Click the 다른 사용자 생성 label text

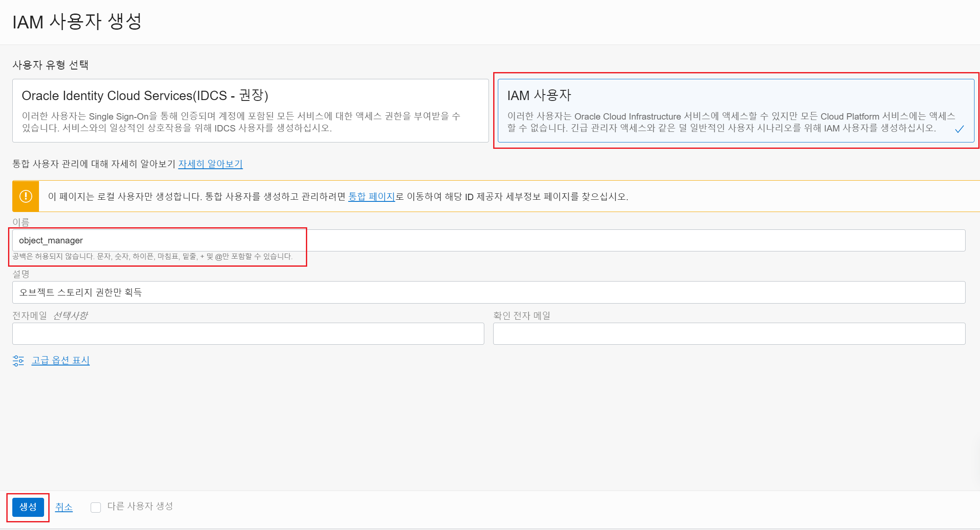[x=140, y=506]
